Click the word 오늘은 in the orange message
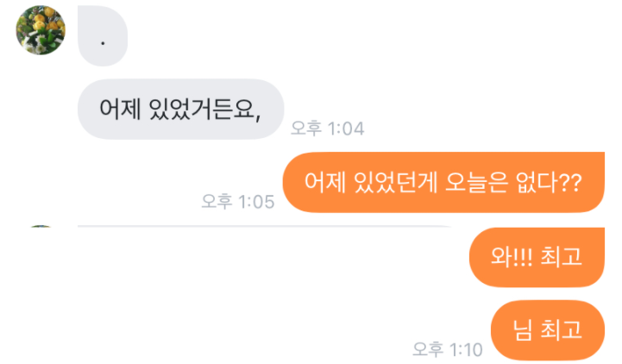This screenshot has width=622, height=364. click(476, 182)
